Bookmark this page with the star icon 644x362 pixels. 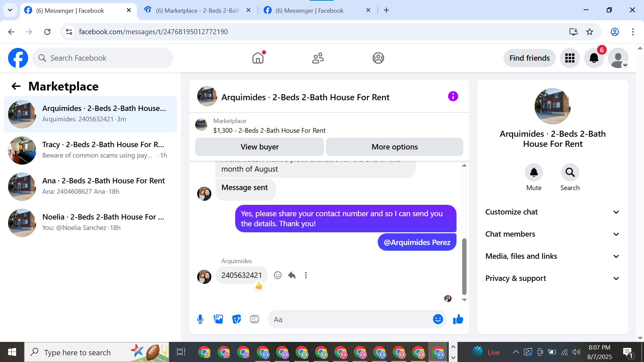[590, 32]
